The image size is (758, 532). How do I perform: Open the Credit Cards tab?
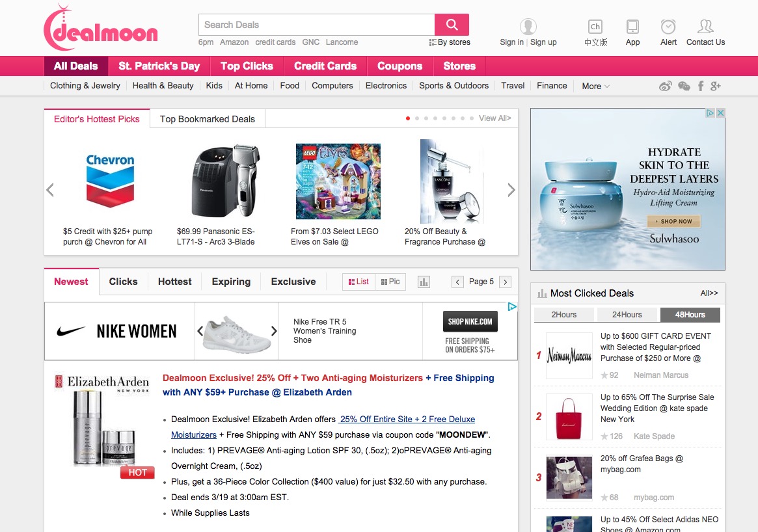[325, 66]
